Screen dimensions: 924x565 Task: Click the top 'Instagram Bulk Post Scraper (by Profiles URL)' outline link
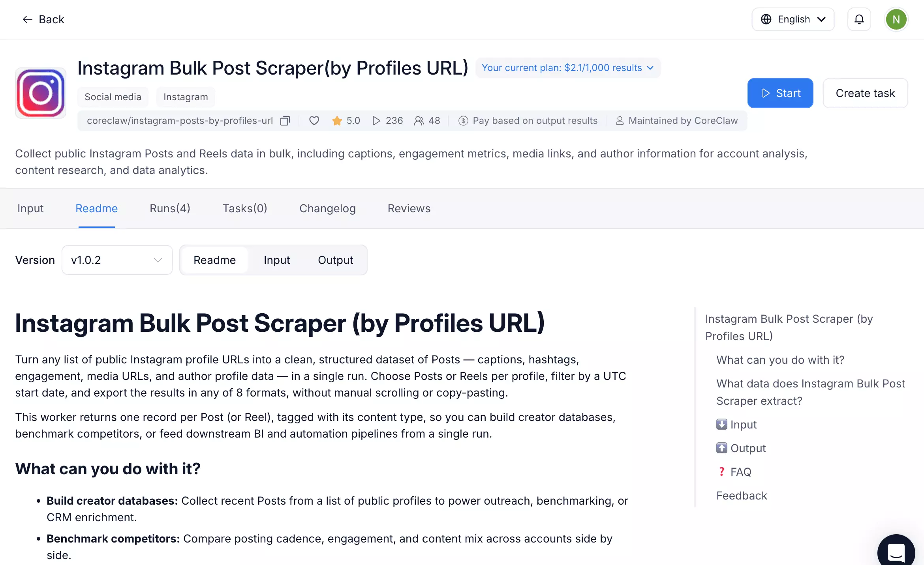(x=789, y=327)
